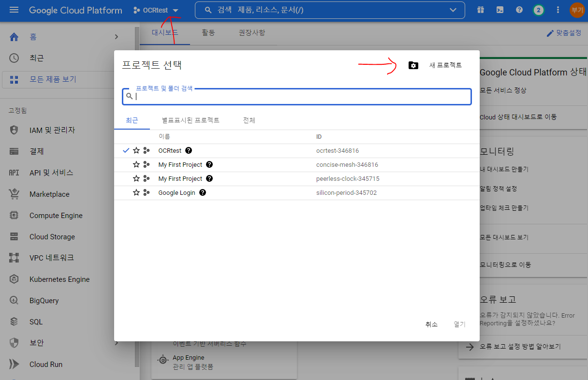Viewport: 588px width, 380px height.
Task: Switch to the 권장사항 tab
Action: pyautogui.click(x=252, y=33)
